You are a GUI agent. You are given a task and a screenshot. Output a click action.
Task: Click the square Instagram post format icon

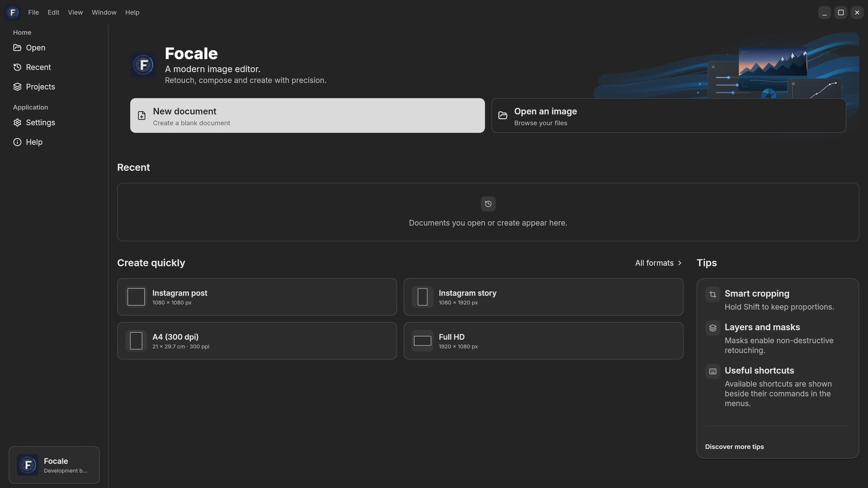pyautogui.click(x=136, y=297)
